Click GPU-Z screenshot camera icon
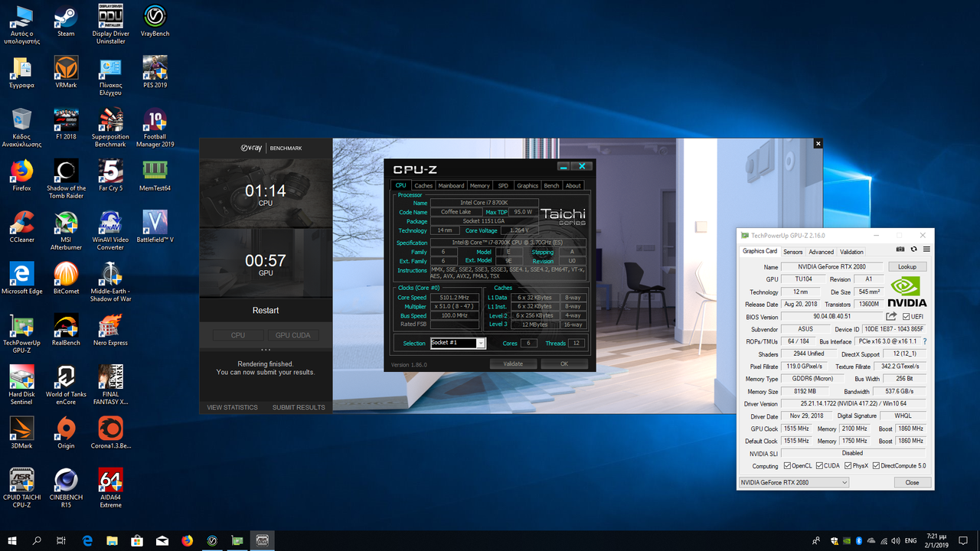980x551 pixels. tap(900, 249)
